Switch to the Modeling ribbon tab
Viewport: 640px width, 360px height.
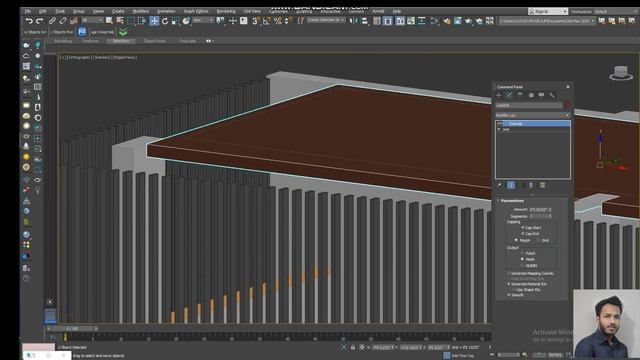pyautogui.click(x=63, y=41)
